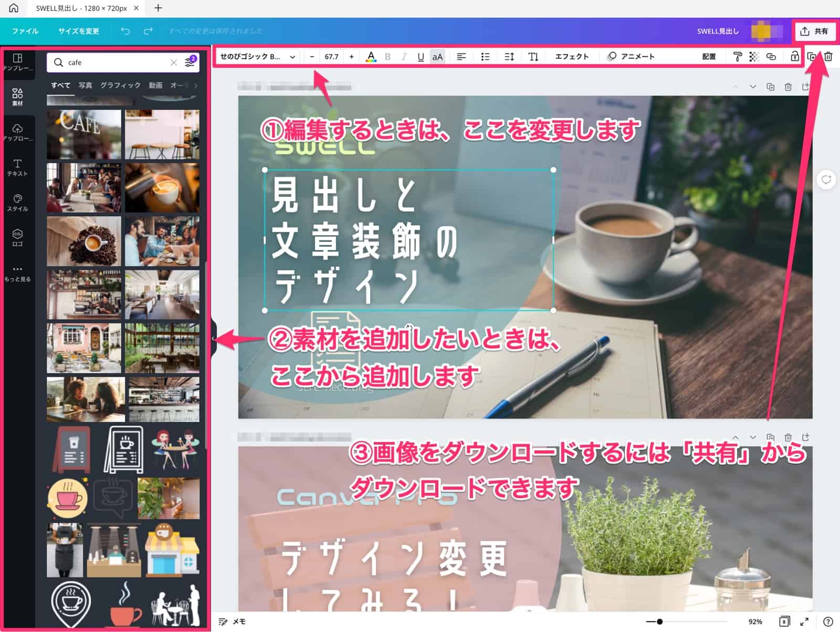Open the Uploads panel in sidebar
The width and height of the screenshot is (840, 632).
(x=17, y=132)
